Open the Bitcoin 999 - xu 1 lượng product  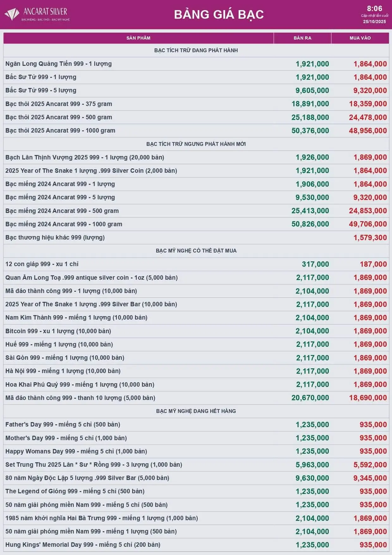tap(58, 331)
